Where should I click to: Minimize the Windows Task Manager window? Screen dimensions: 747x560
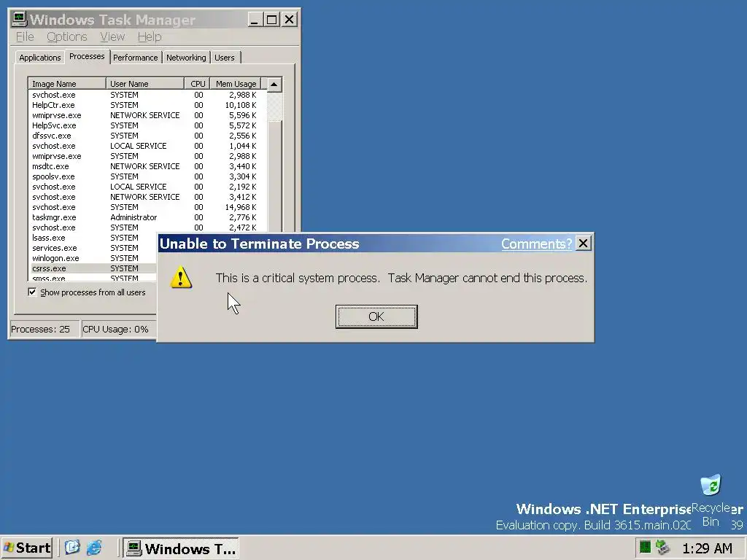pyautogui.click(x=255, y=20)
